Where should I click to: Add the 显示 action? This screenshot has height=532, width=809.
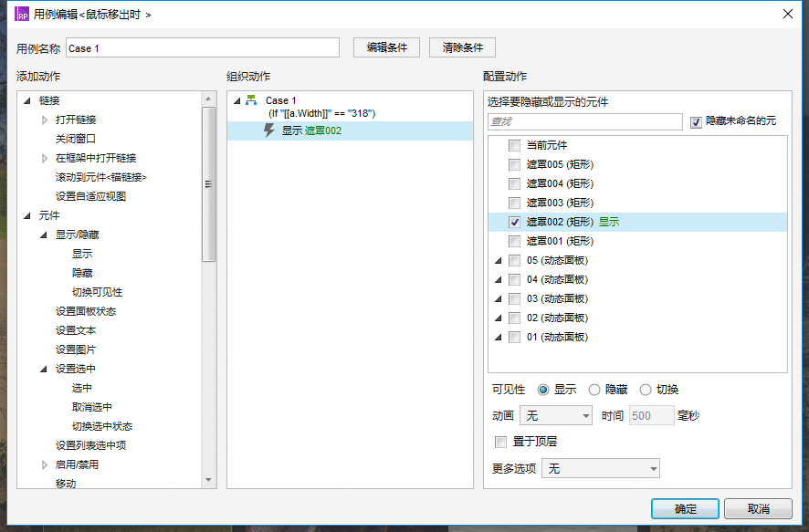82,254
